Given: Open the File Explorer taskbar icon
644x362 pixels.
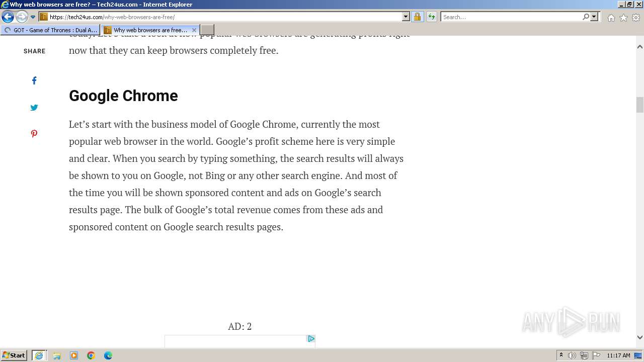Looking at the screenshot, I should [57, 355].
